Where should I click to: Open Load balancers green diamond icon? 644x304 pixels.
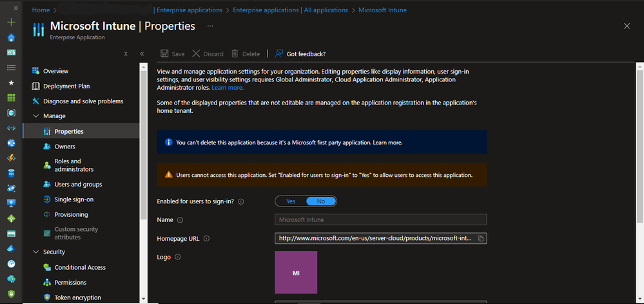[x=11, y=218]
